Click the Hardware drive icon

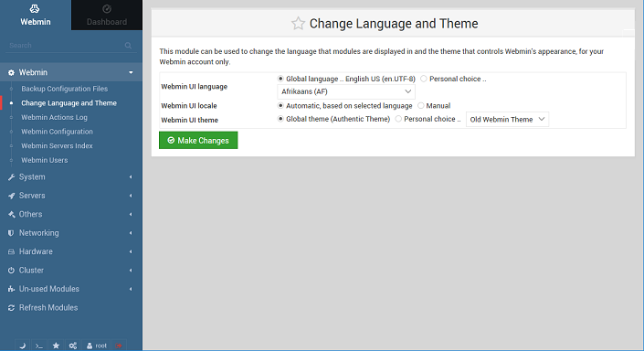point(11,251)
